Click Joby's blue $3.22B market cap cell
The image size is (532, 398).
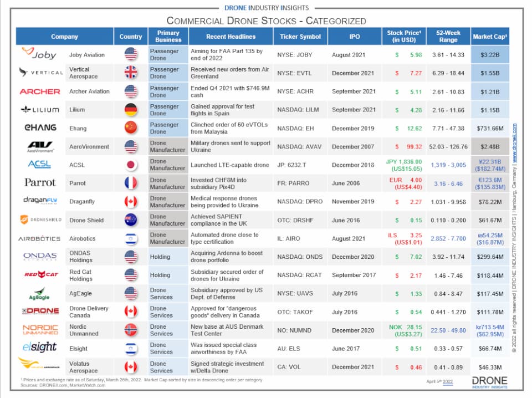point(489,55)
